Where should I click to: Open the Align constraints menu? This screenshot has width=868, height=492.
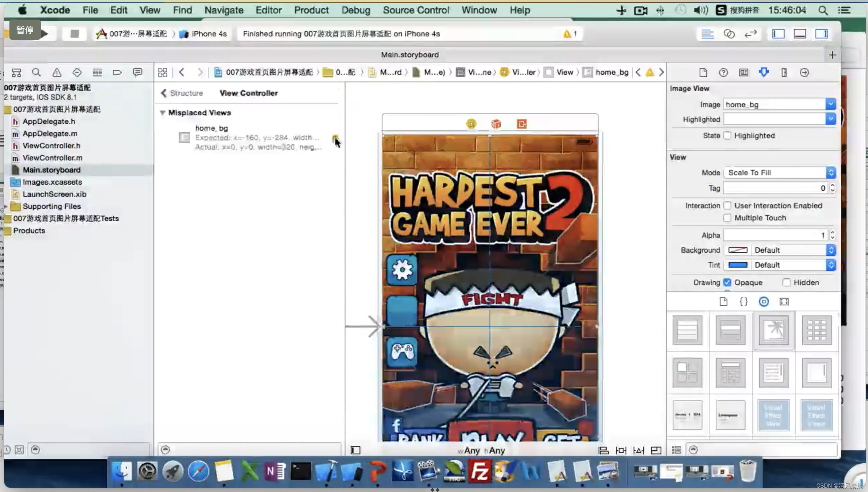(x=603, y=450)
